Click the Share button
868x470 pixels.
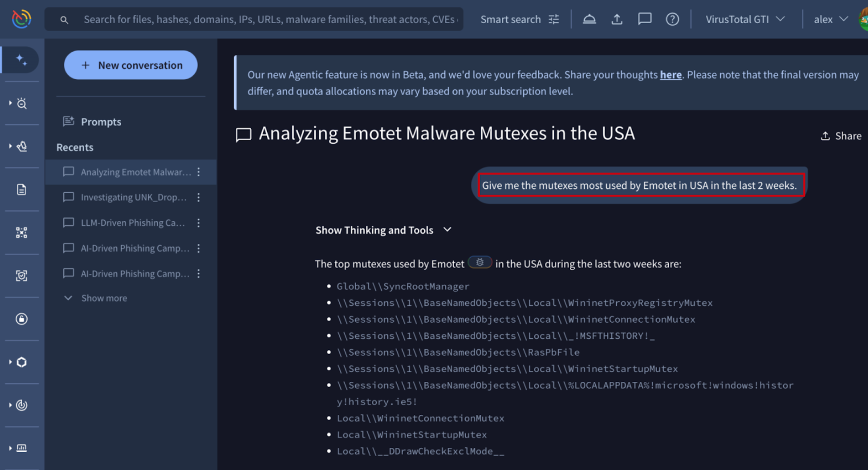point(840,136)
